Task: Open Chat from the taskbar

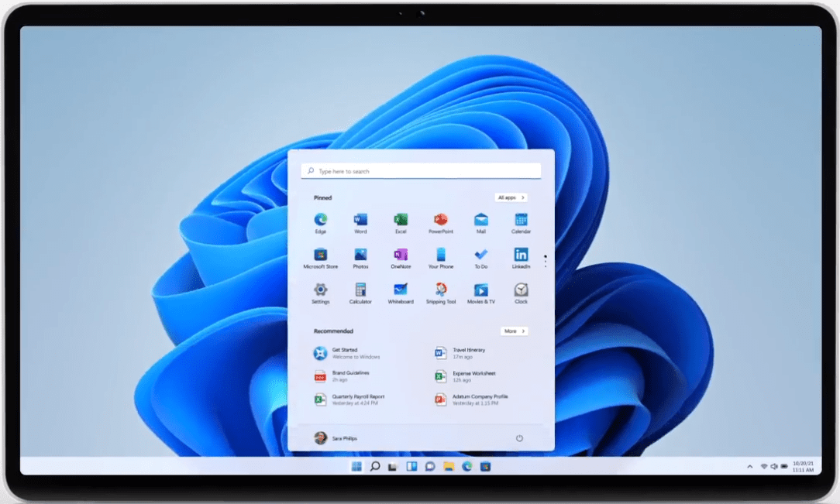Action: point(429,467)
